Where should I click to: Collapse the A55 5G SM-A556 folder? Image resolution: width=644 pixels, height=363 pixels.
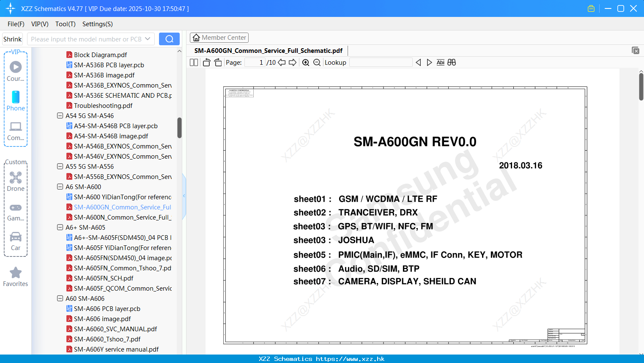60,166
